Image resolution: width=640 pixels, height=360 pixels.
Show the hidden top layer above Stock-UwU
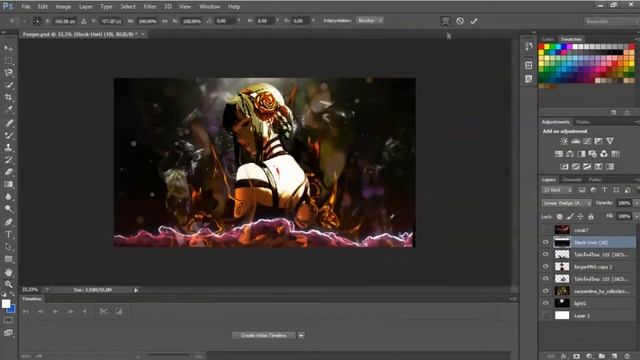coord(546,230)
